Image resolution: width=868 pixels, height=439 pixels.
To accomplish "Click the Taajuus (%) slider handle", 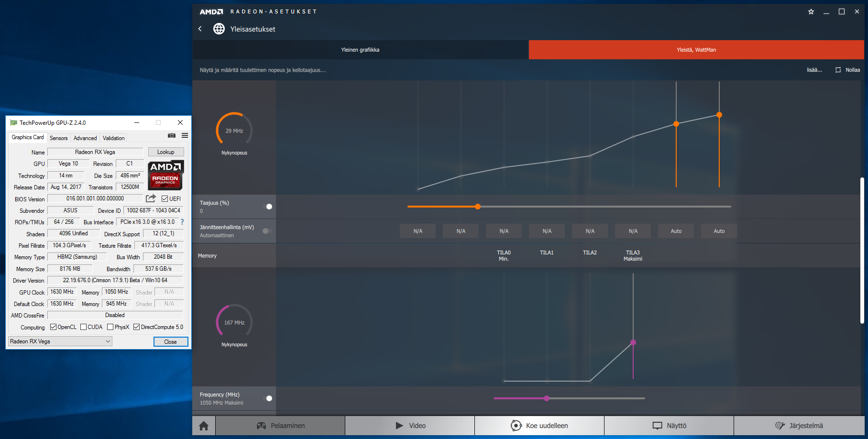I will tap(478, 207).
